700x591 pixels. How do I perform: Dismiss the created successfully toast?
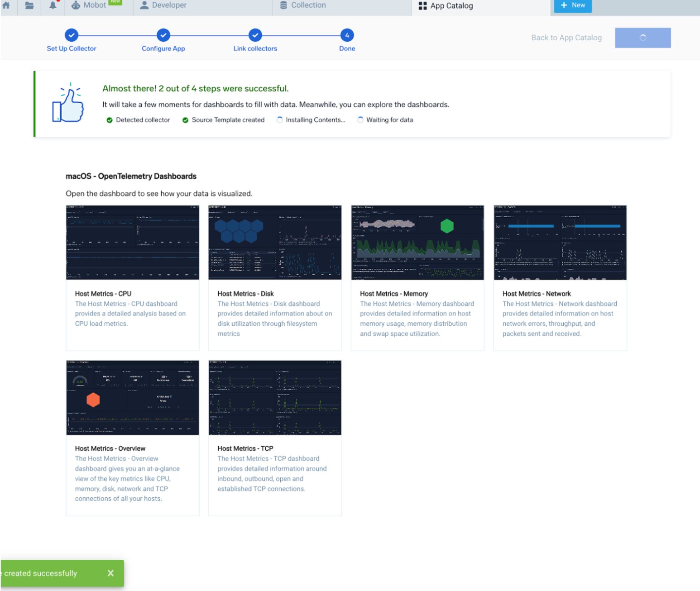(x=110, y=573)
